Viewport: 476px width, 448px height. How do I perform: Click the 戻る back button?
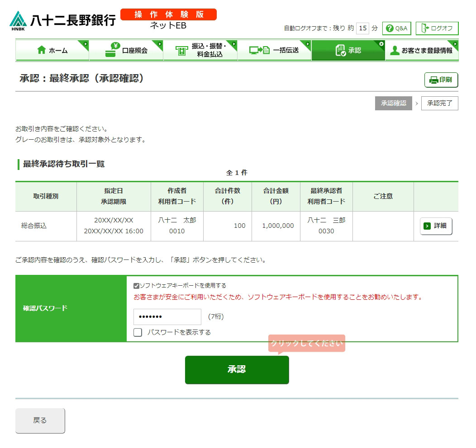coord(40,420)
